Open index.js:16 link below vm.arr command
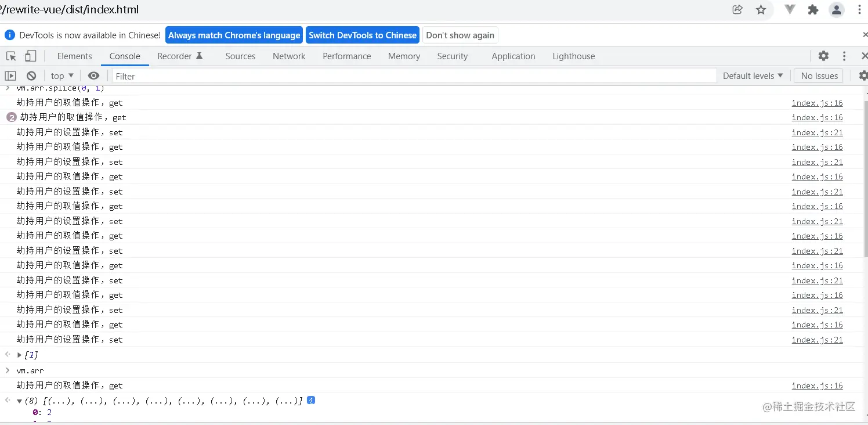The image size is (868, 425). pos(817,386)
